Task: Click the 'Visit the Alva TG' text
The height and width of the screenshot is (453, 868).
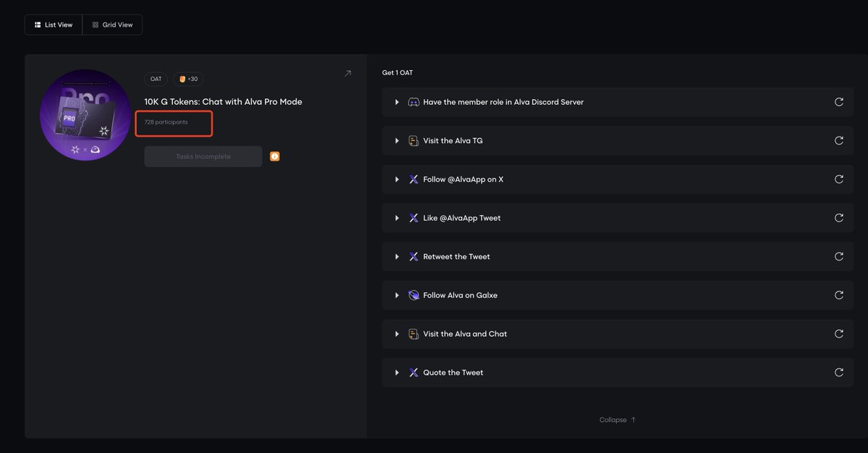Action: 453,140
